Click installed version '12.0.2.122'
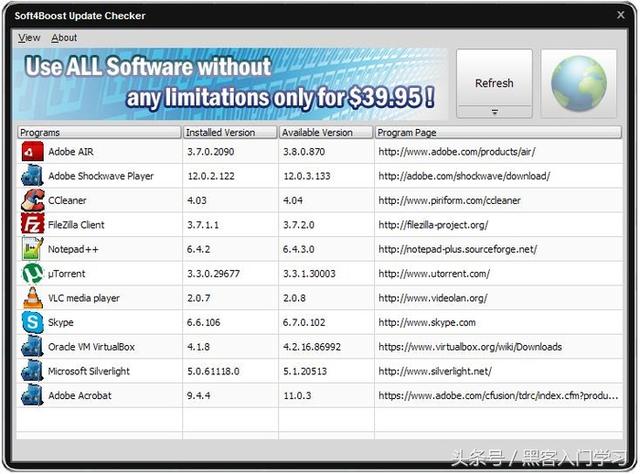This screenshot has height=474, width=640. click(211, 176)
